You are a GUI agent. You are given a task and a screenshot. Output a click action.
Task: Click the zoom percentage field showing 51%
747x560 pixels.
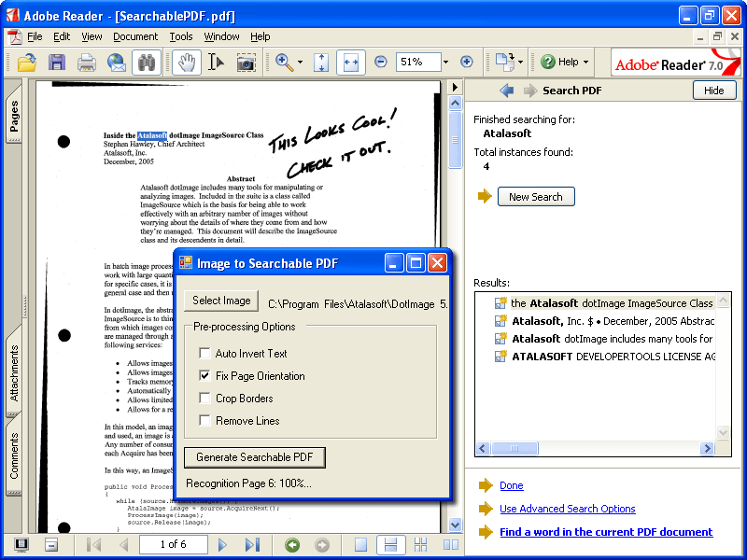[x=417, y=62]
